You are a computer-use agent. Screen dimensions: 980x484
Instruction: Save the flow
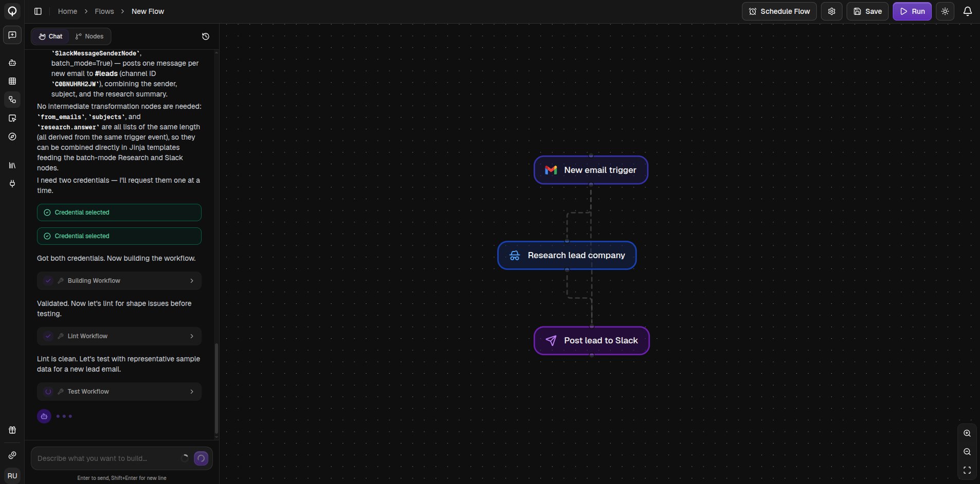coord(867,11)
